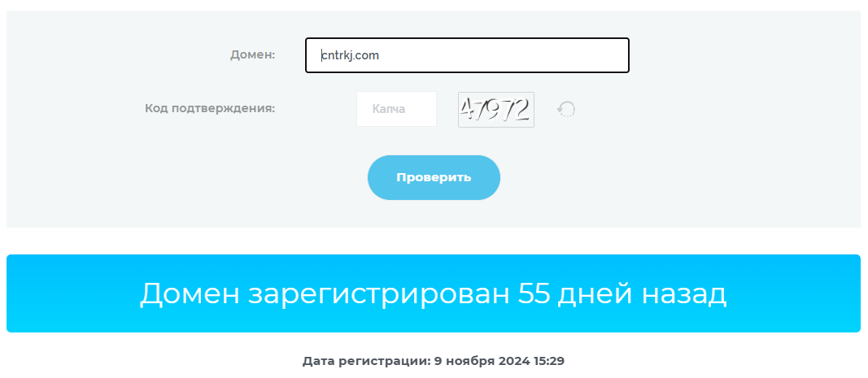This screenshot has height=378, width=868.
Task: Click into the Капча input box
Action: 396,109
